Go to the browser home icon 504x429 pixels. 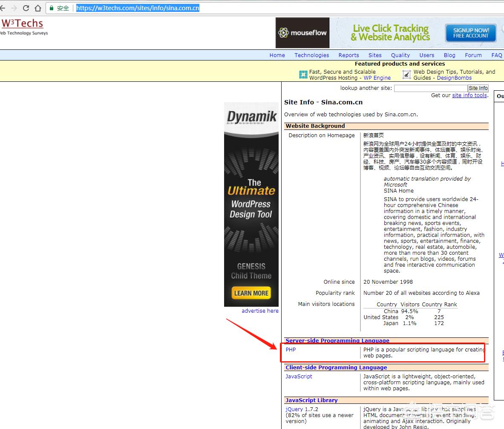(38, 8)
